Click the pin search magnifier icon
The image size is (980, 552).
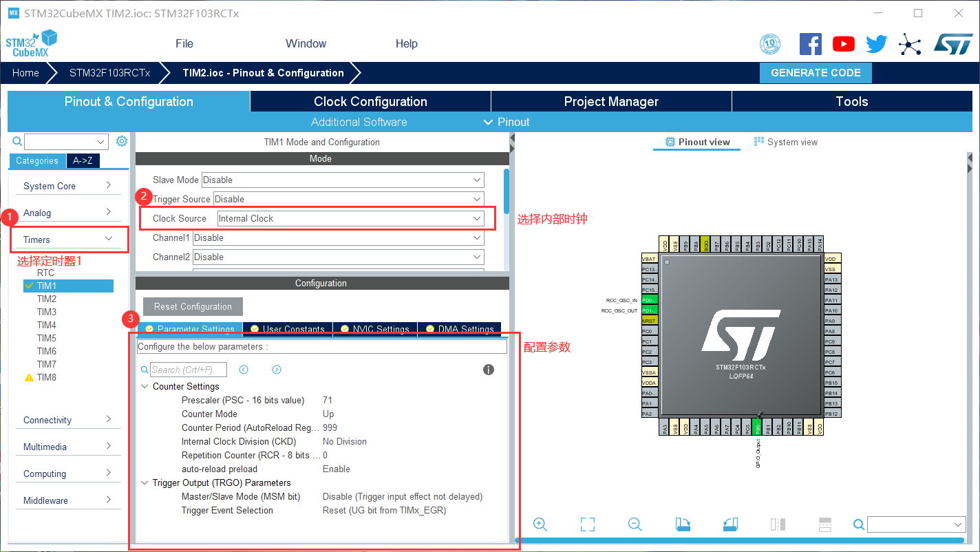pos(859,524)
